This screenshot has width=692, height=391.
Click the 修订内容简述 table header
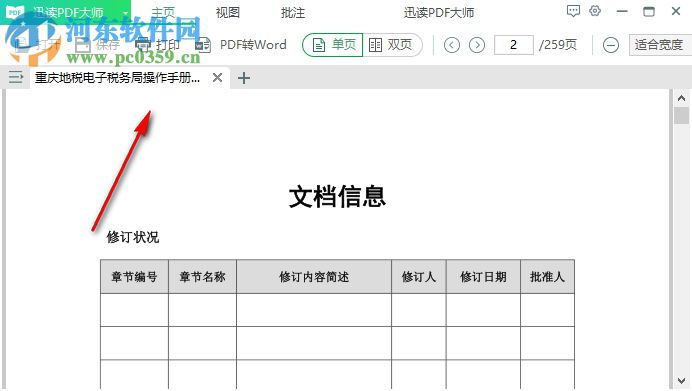(314, 277)
